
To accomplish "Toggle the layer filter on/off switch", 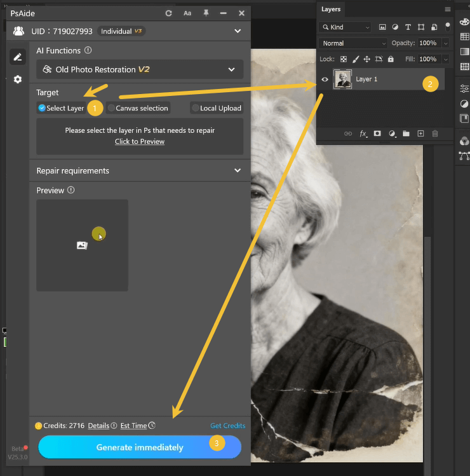I will coord(448,27).
